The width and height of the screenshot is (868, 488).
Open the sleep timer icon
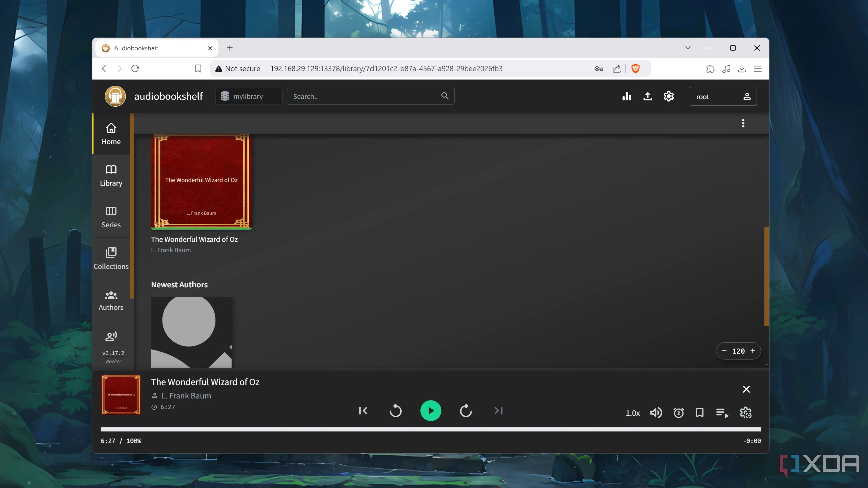click(x=678, y=413)
